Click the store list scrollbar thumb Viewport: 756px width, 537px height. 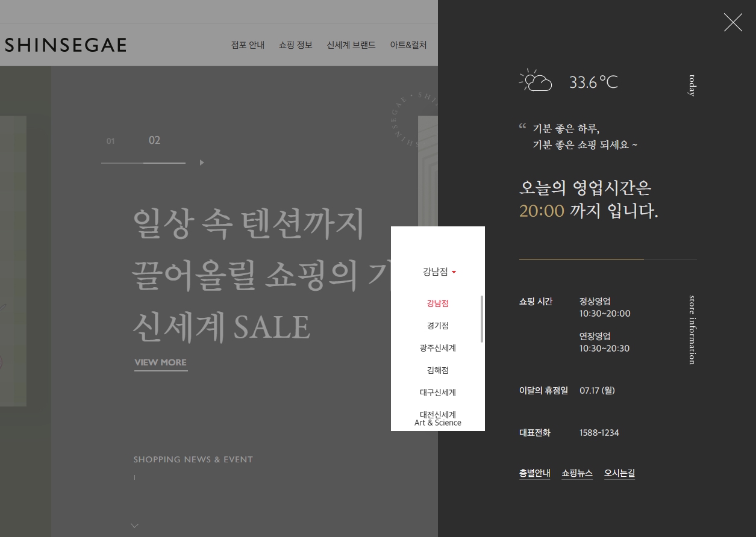(x=482, y=319)
